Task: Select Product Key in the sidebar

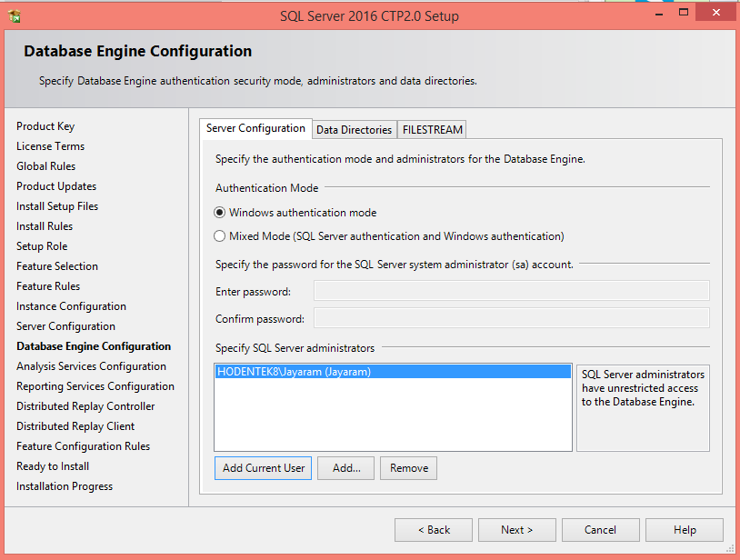Action: 45,125
